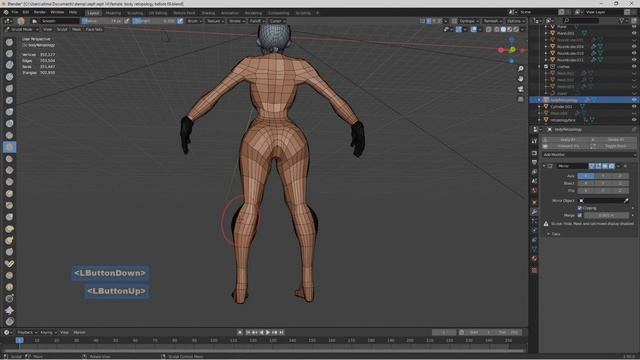The image size is (640, 360).
Task: Enable mirror Axis Y in the modifier
Action: (x=603, y=176)
